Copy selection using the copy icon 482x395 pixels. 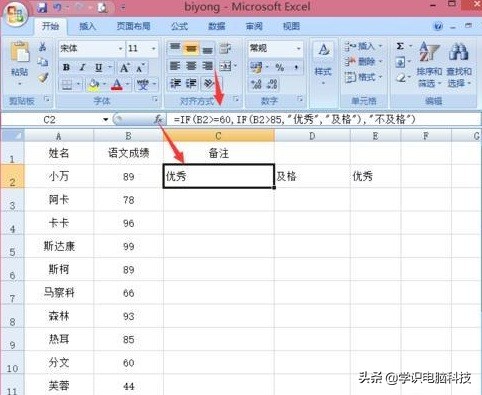click(43, 62)
